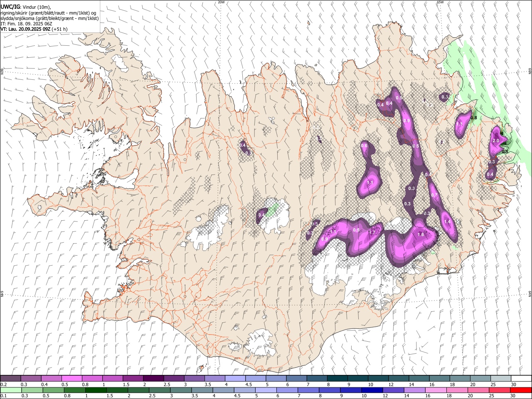Select lower violet swatch labeled 12
Image resolution: width=532 pixels, height=399 pixels.
393,390
